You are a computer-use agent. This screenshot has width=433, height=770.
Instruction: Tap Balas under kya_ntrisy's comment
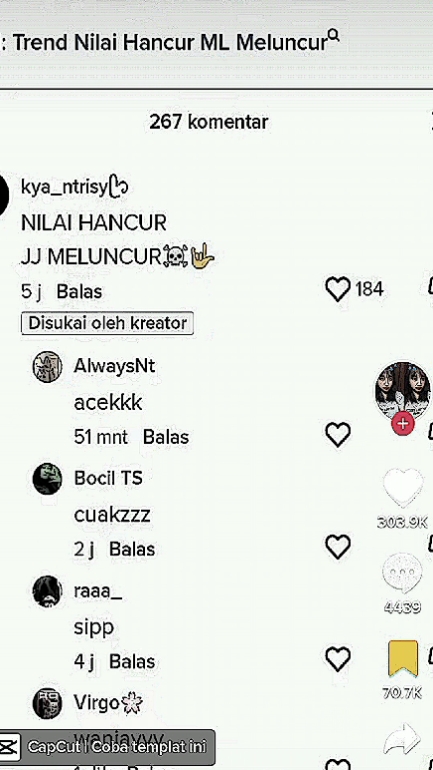pyautogui.click(x=80, y=292)
